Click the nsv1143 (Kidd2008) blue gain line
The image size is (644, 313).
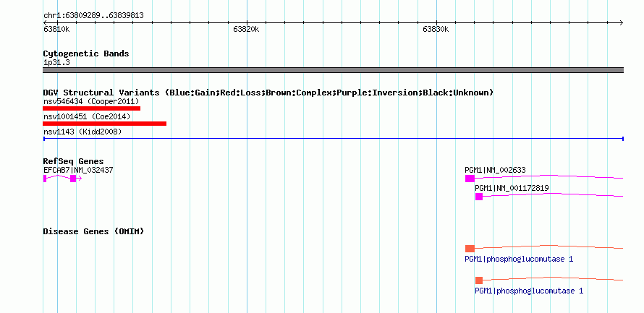333,139
